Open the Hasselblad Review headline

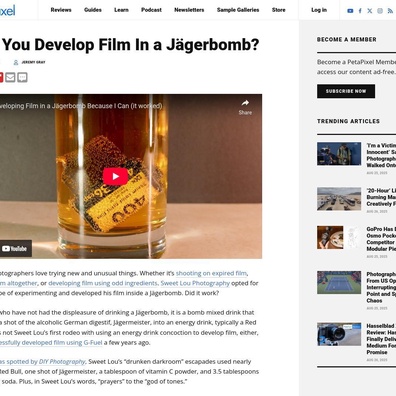[x=381, y=339]
